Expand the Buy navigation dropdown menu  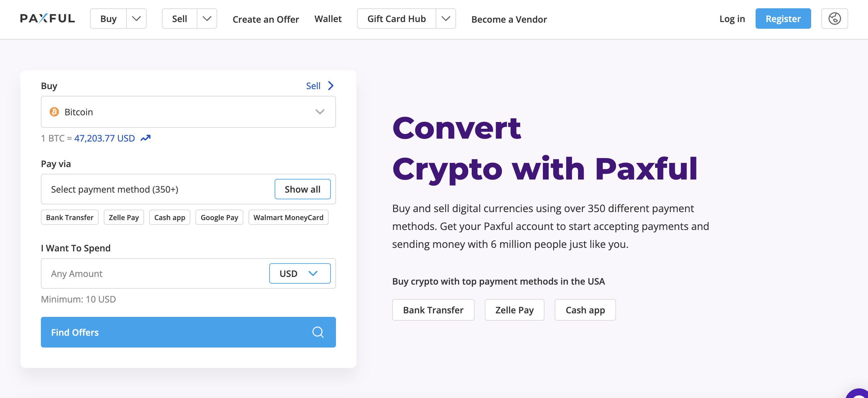(x=136, y=19)
